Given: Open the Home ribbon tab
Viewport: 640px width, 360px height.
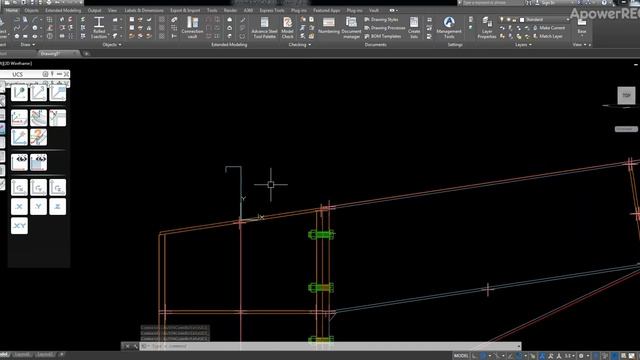Looking at the screenshot, I should click(11, 10).
